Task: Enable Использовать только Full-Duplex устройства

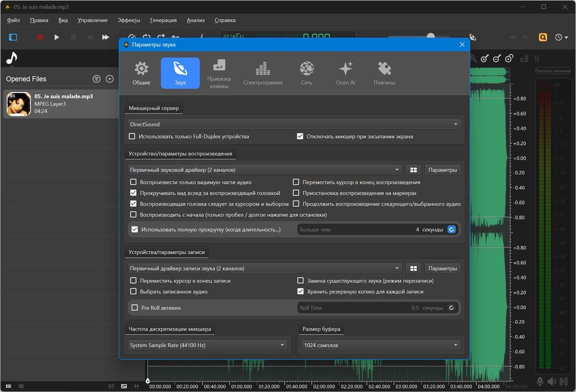Action: click(132, 136)
